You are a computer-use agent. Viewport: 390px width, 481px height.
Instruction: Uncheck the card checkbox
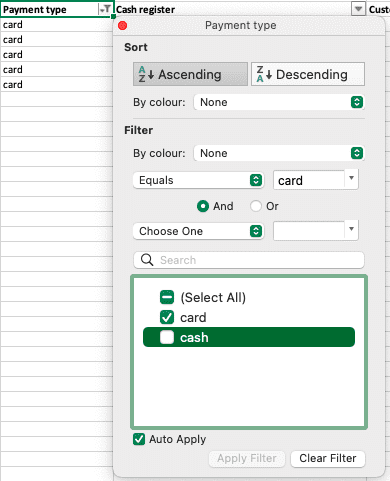coord(167,317)
